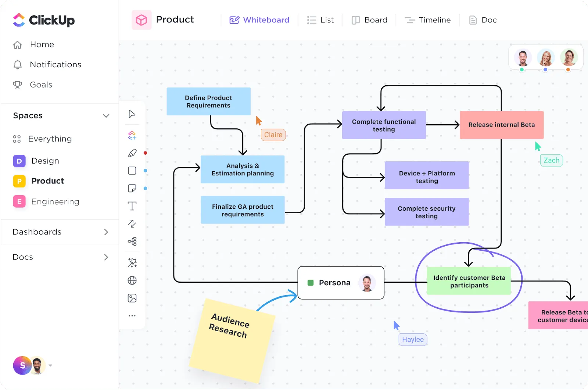This screenshot has width=588, height=390.
Task: Open the Everything space
Action: coord(50,139)
